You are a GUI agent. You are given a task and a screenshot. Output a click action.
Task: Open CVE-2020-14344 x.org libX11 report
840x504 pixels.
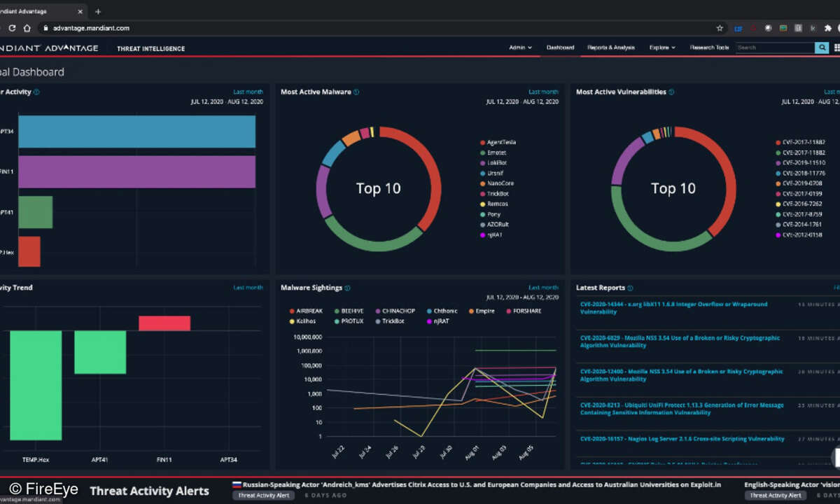coord(673,308)
